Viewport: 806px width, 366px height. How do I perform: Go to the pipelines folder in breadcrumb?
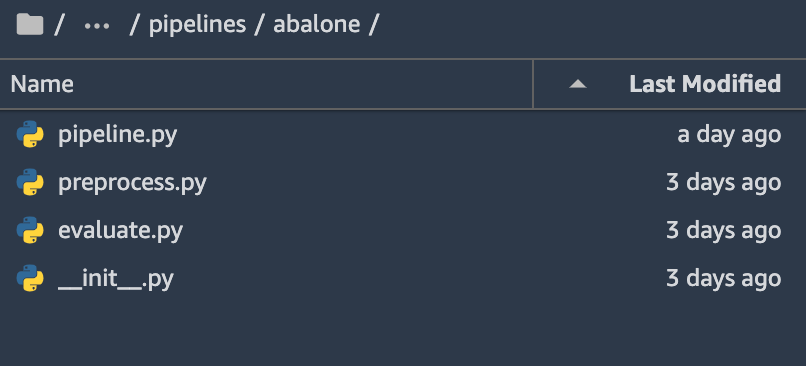(x=197, y=25)
